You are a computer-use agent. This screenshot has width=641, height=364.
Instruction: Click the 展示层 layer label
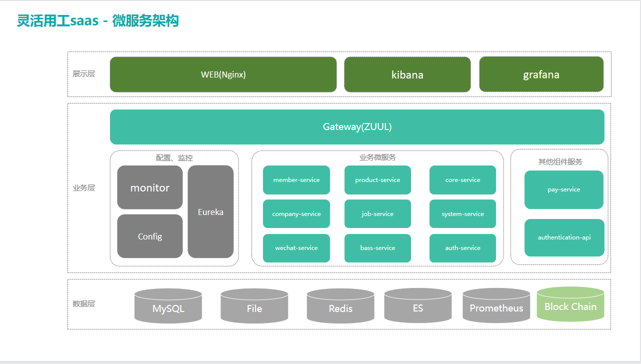pos(83,74)
